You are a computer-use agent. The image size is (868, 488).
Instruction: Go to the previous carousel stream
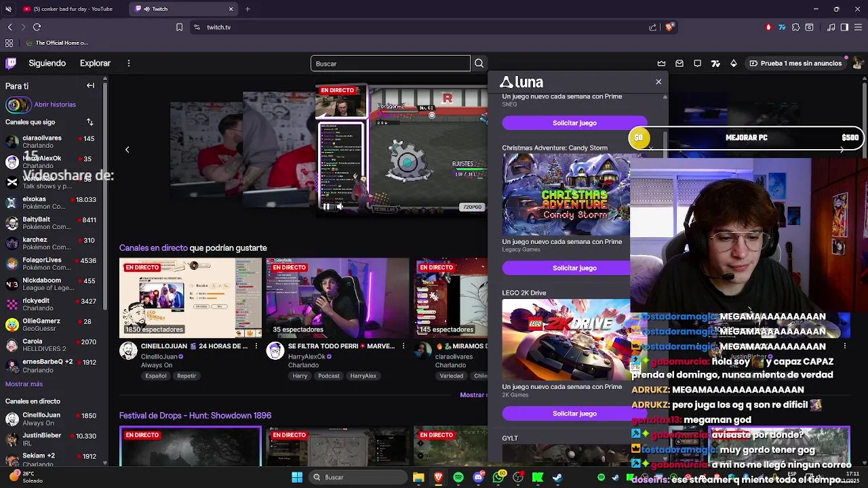[x=127, y=149]
